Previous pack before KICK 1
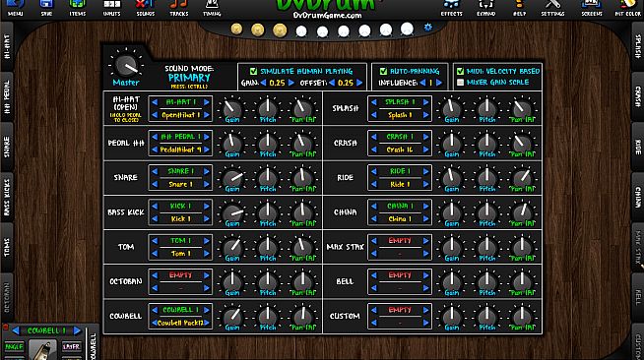644x360 pixels. click(155, 206)
